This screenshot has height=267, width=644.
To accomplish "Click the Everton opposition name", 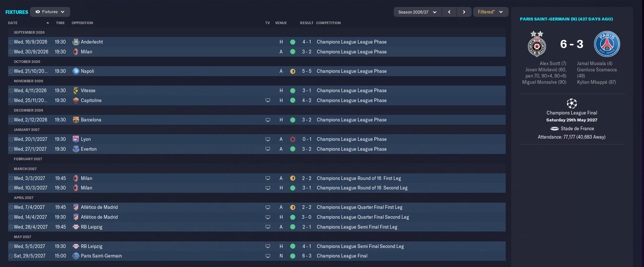I will point(89,149).
